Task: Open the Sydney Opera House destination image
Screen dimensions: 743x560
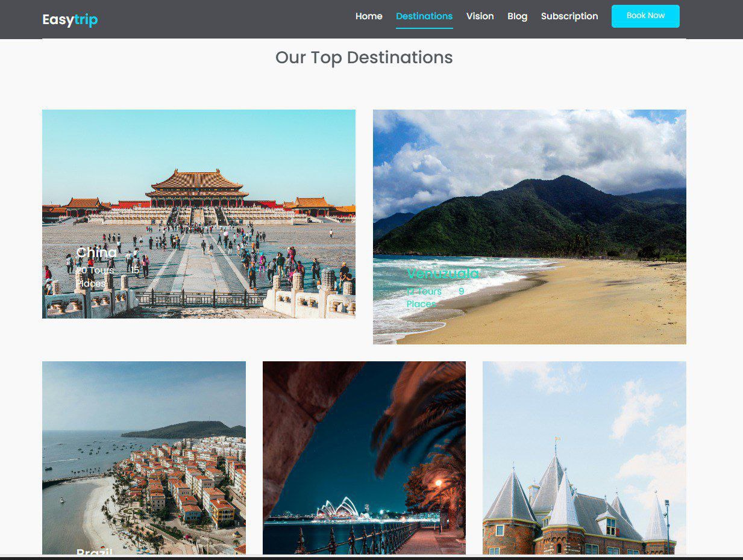Action: pyautogui.click(x=364, y=458)
